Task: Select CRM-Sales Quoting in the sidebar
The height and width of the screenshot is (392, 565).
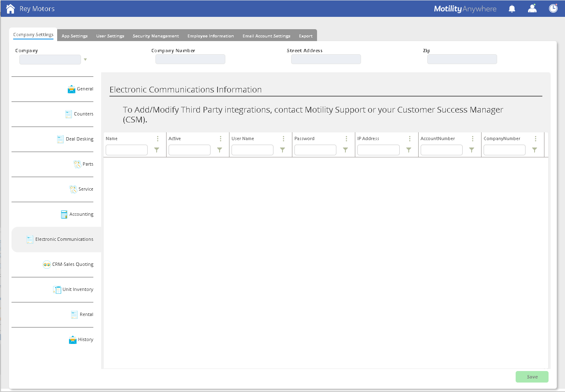Action: [73, 265]
